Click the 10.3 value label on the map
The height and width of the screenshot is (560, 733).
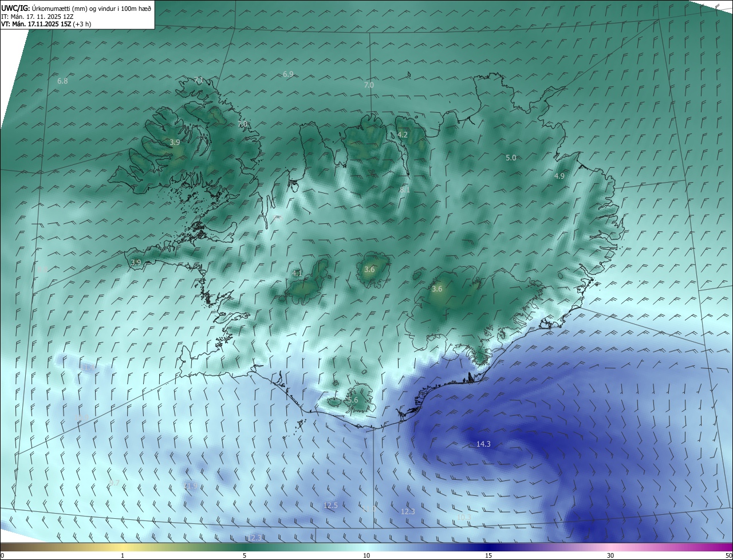coord(464,518)
